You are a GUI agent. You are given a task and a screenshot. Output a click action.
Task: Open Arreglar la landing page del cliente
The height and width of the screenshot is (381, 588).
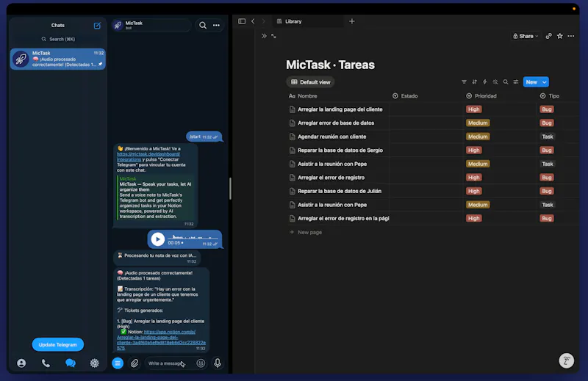point(340,109)
